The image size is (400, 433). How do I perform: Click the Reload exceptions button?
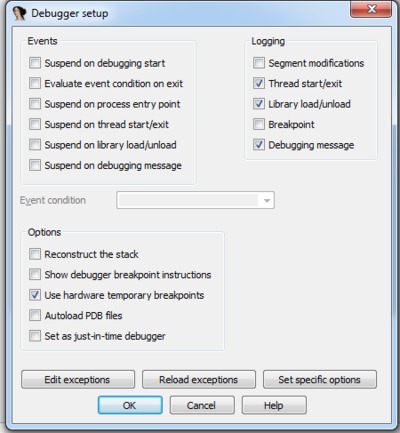click(x=199, y=379)
